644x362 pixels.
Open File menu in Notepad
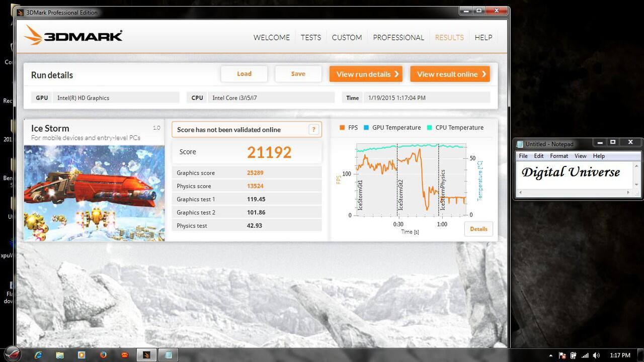tap(523, 156)
